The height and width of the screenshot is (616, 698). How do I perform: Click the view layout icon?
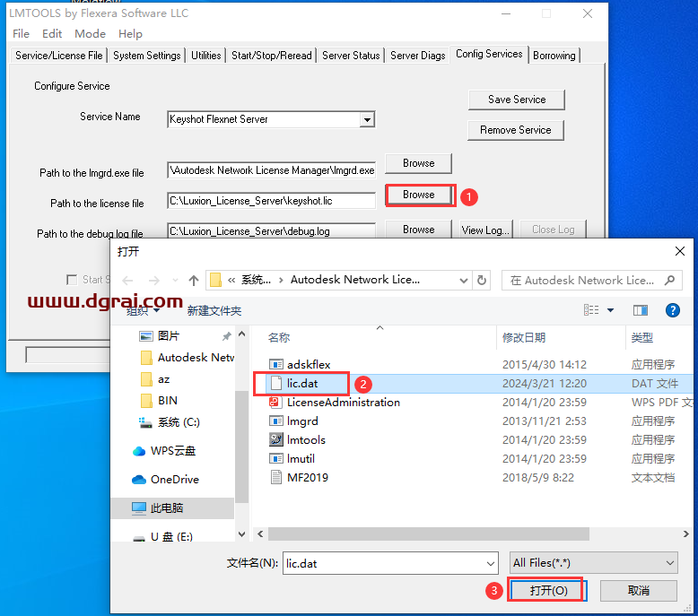coord(591,310)
